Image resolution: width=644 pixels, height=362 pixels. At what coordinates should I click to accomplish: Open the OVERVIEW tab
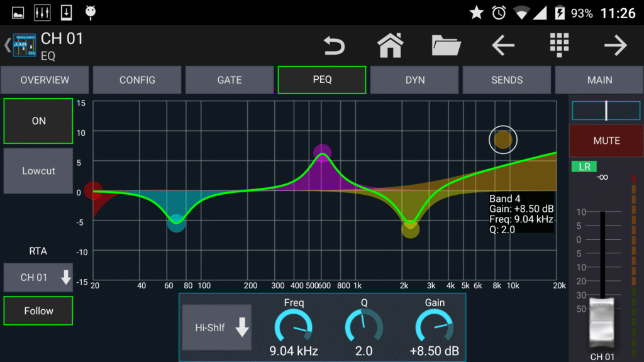(x=45, y=80)
